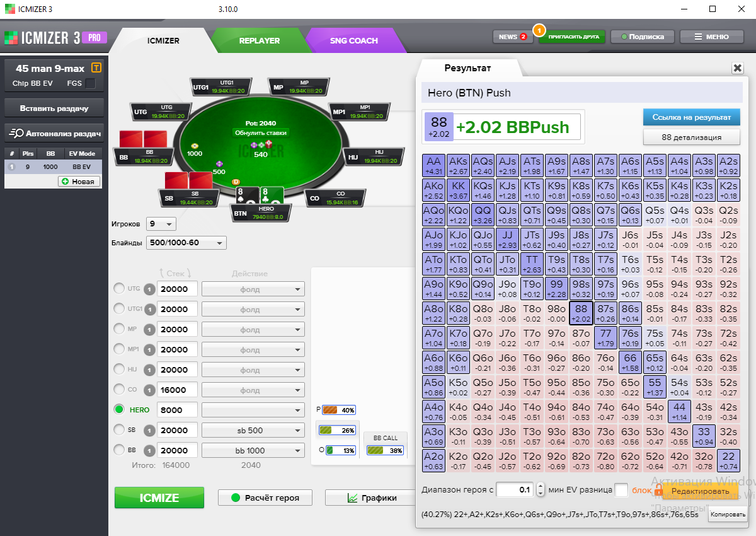
Task: Open the CO action dropdown
Action: coord(253,390)
